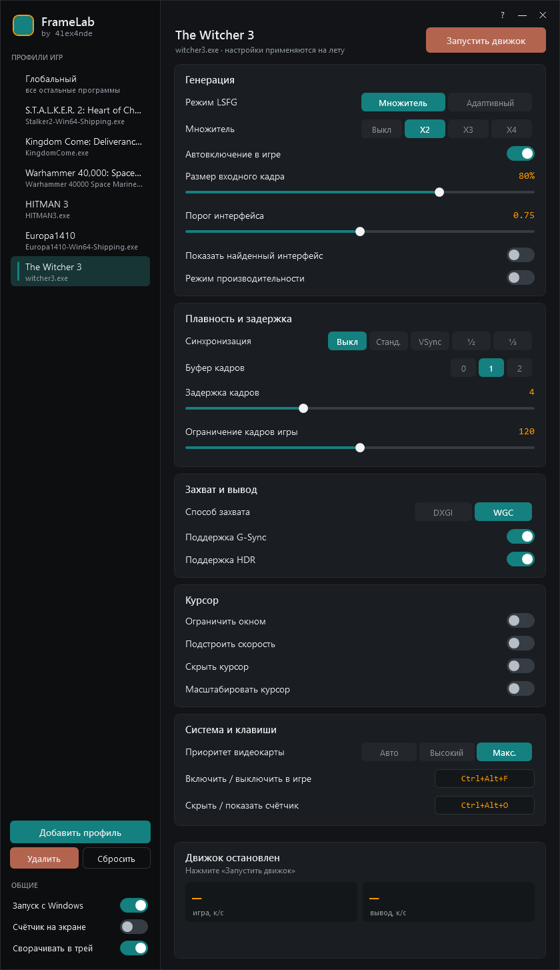Toggle Поддержка HDR switch
Image resolution: width=560 pixels, height=970 pixels.
[x=521, y=559]
